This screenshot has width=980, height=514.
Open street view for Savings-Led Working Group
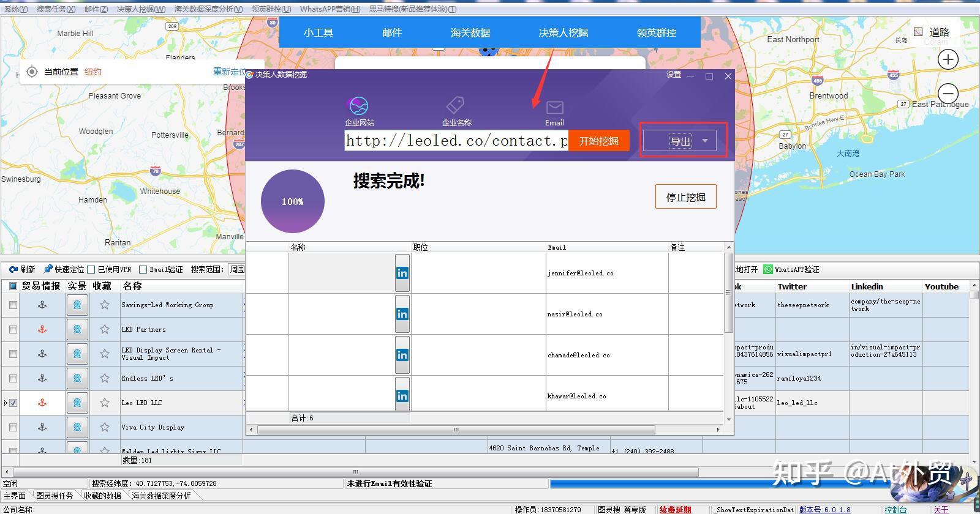click(x=77, y=304)
